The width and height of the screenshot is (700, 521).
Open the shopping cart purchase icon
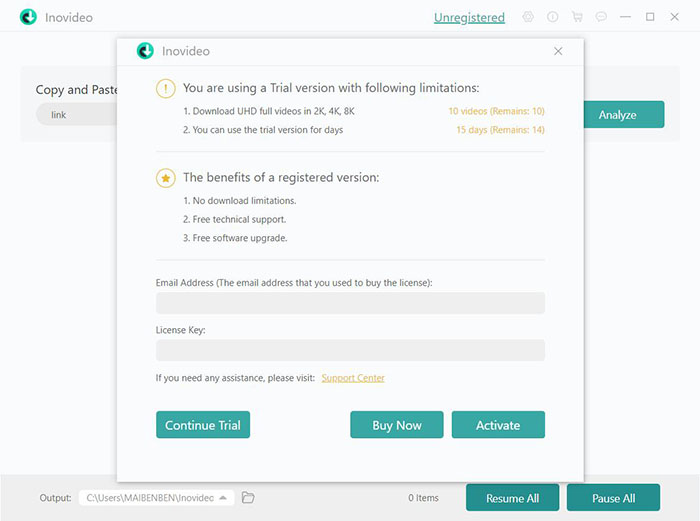click(x=577, y=17)
